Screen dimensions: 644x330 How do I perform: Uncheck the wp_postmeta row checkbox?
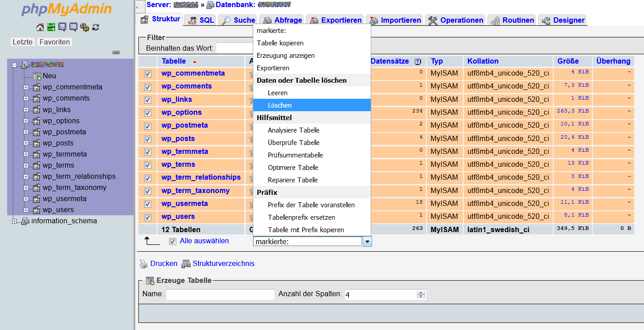click(148, 126)
